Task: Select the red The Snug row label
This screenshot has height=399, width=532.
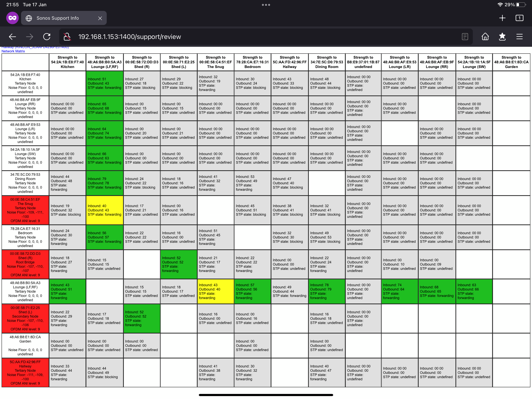Action: 25,210
